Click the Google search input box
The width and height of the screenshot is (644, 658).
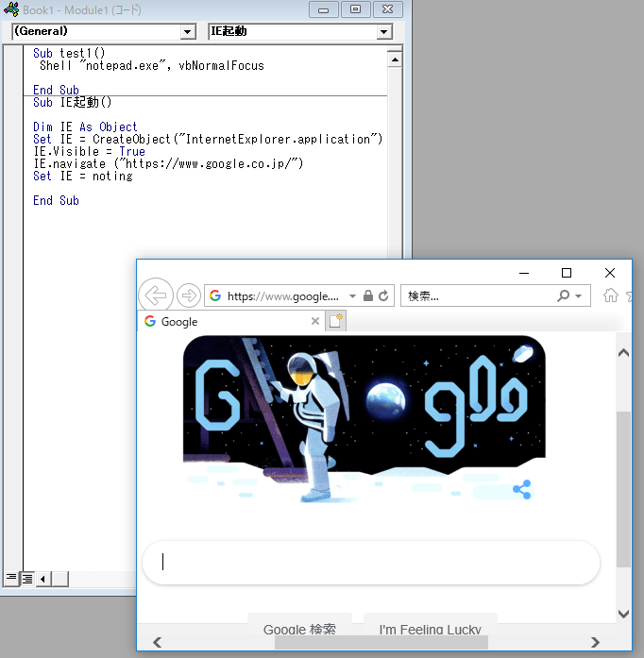click(371, 563)
